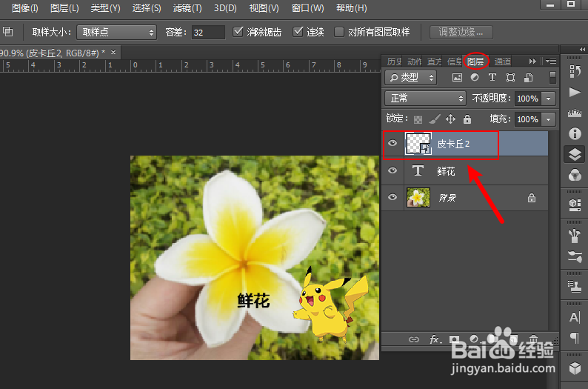Open the 帮助(H) menu
This screenshot has width=588, height=389.
(x=351, y=8)
